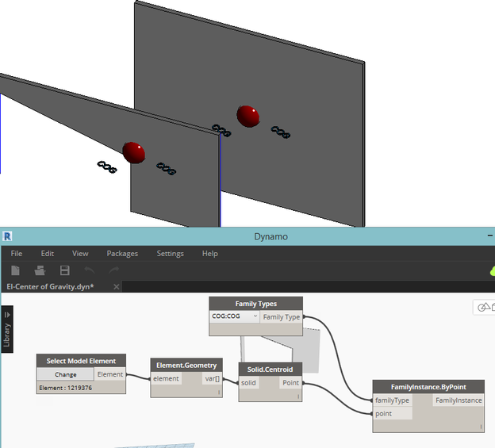
Task: Click the point input port on FamilyInstance.ByPoint
Action: click(x=392, y=414)
